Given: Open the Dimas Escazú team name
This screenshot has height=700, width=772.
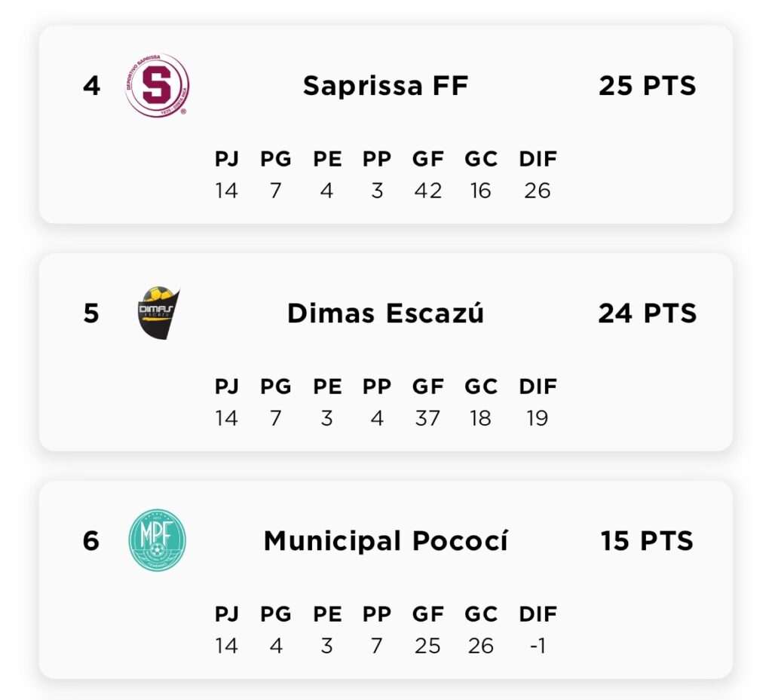Looking at the screenshot, I should click(385, 313).
